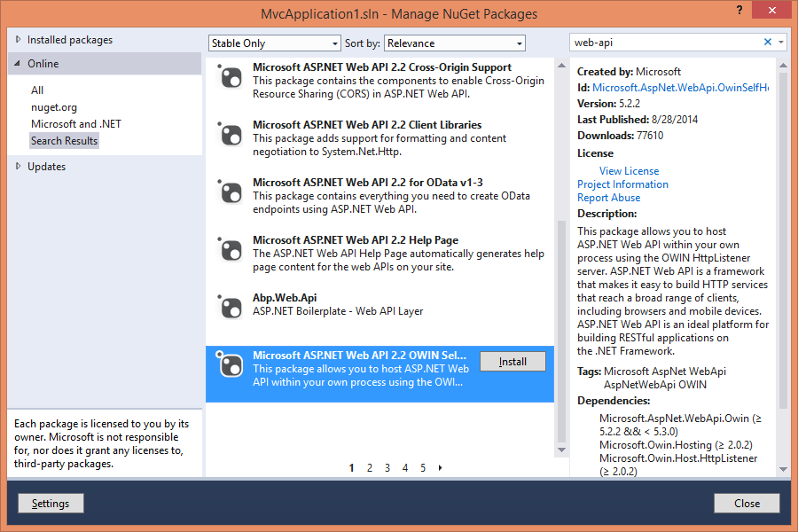Click the Abp.Web.Api package icon
This screenshot has height=532, width=798.
click(231, 308)
